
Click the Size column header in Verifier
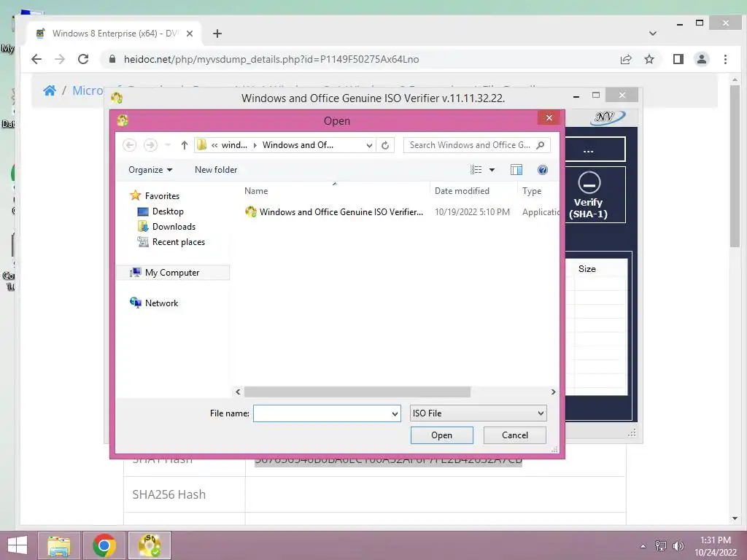tap(587, 269)
